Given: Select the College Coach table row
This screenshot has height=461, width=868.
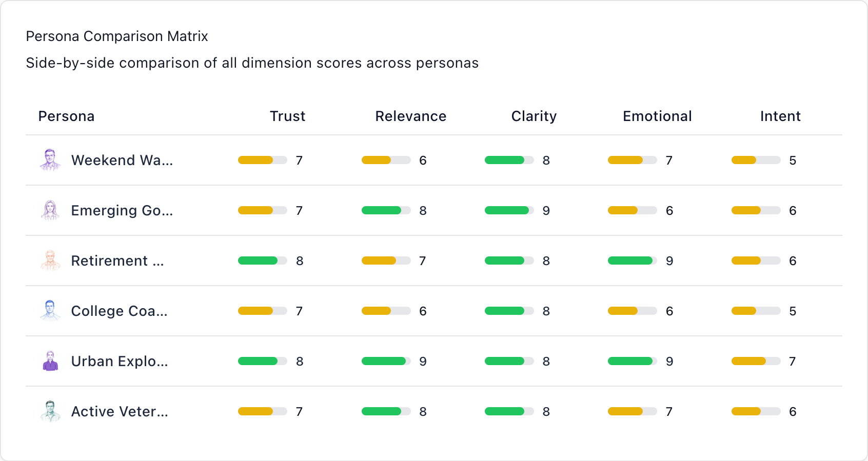Looking at the screenshot, I should [434, 311].
